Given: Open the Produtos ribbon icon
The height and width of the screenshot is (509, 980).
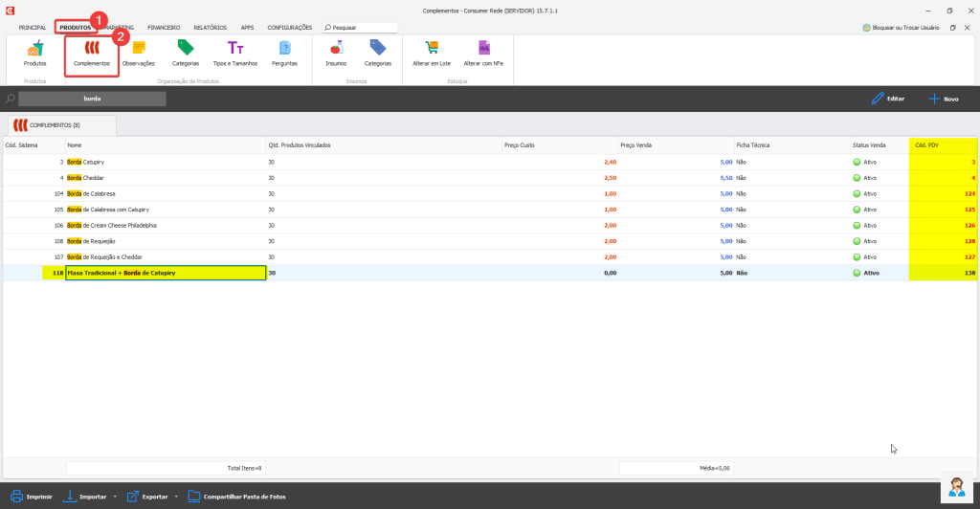Looking at the screenshot, I should tap(34, 51).
